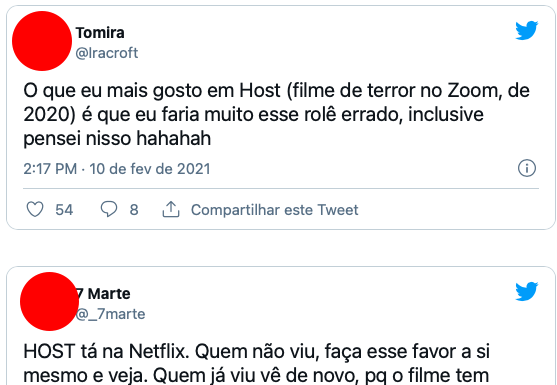Click the Tomira display name
Screen dimensions: 557x385
100,33
